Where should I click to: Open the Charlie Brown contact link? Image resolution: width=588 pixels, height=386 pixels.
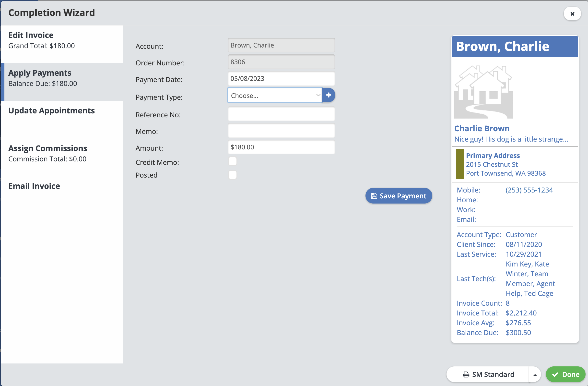482,129
